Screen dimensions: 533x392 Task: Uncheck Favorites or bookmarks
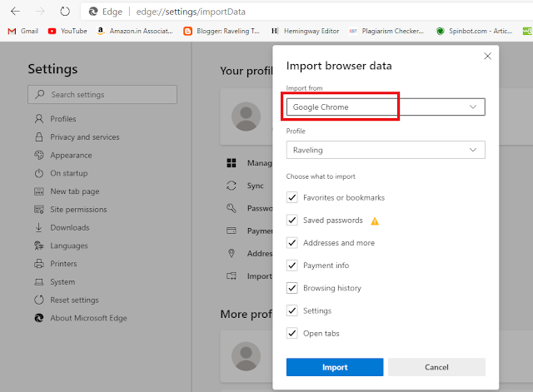(x=292, y=197)
